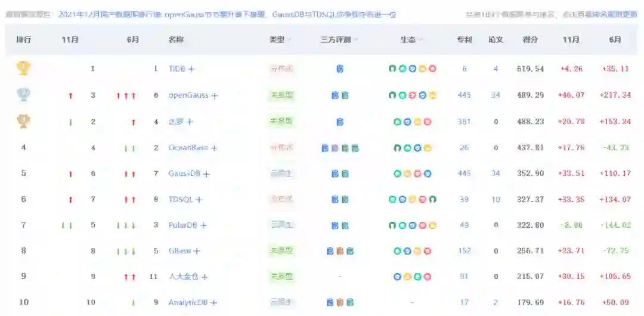Viewport: 644px width, 316px height.
Task: Click the GitHub ecosystem icon in TDSQL row
Action: pos(432,200)
